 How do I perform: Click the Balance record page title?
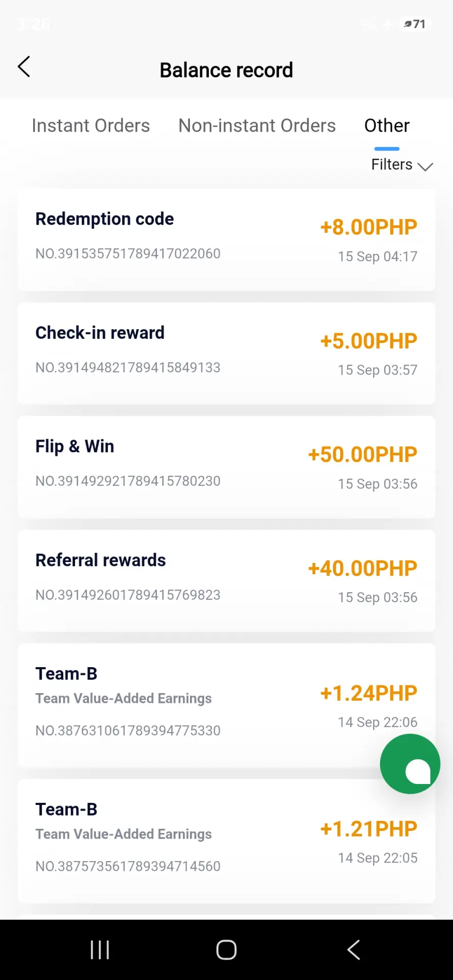226,70
